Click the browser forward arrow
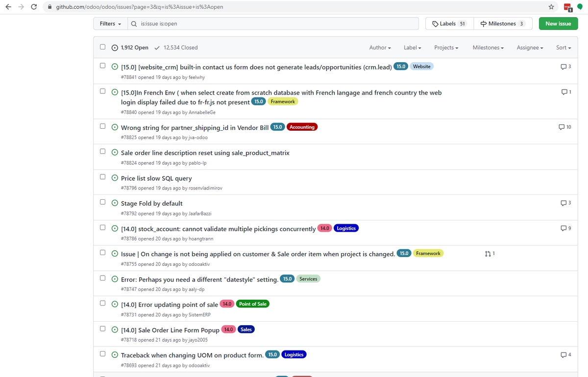588x377 pixels. pyautogui.click(x=21, y=7)
